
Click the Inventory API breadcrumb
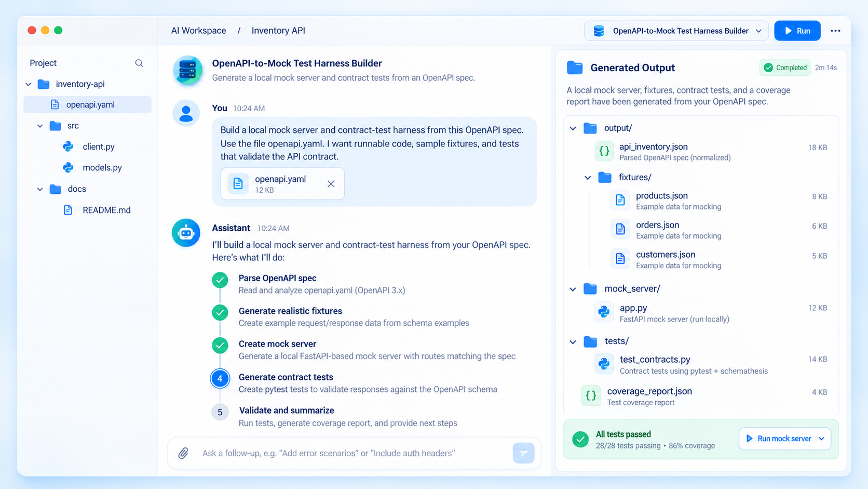pos(278,31)
